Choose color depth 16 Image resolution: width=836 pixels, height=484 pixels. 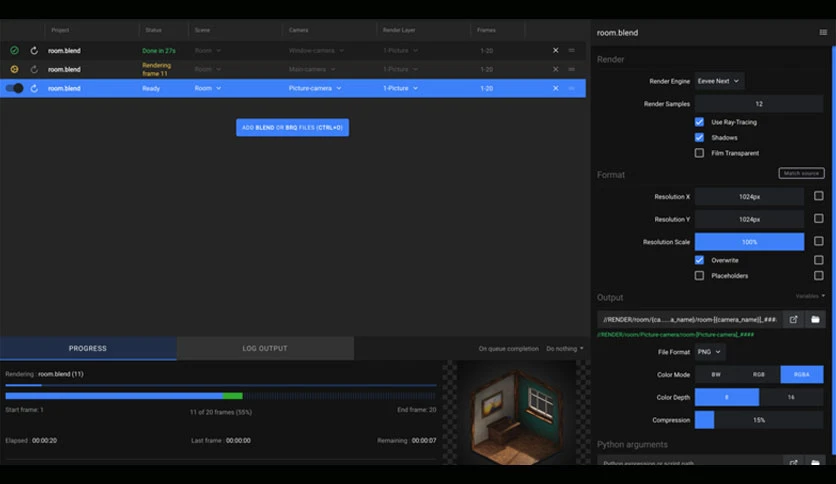(791, 397)
